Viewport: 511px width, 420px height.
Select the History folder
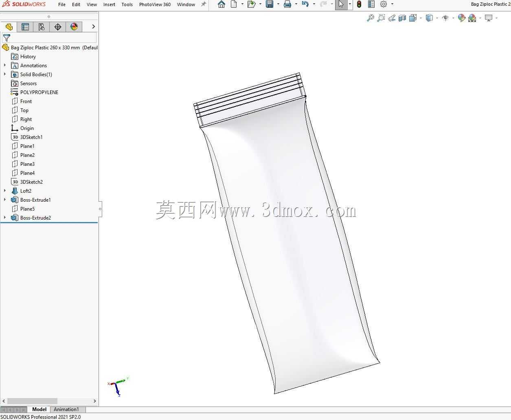pyautogui.click(x=24, y=57)
